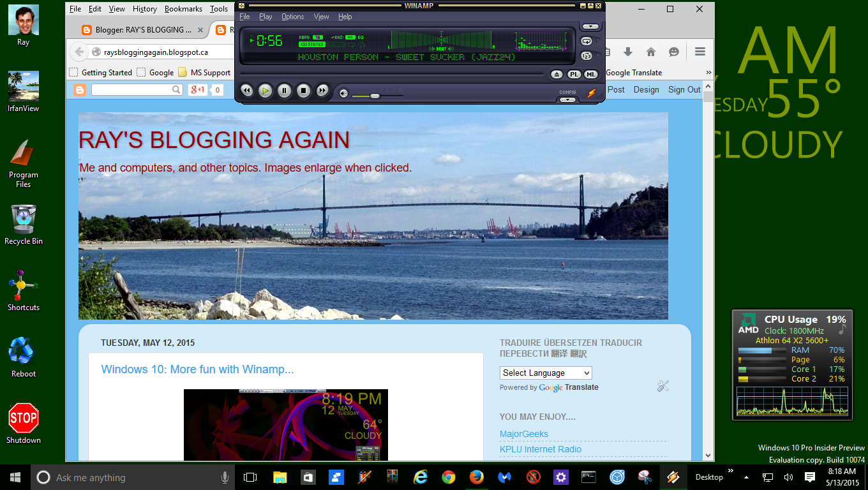Viewport: 868px width, 490px height.
Task: Click Windows Start button
Action: [15, 477]
